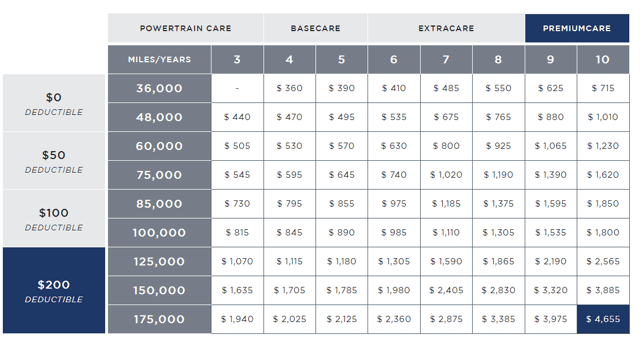Choose the $1,635 price cell
Image resolution: width=644 pixels, height=356 pixels.
tap(237, 290)
